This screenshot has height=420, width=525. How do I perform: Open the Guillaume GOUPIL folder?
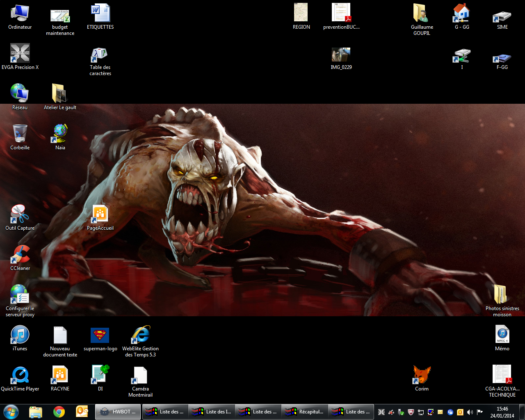(x=422, y=20)
